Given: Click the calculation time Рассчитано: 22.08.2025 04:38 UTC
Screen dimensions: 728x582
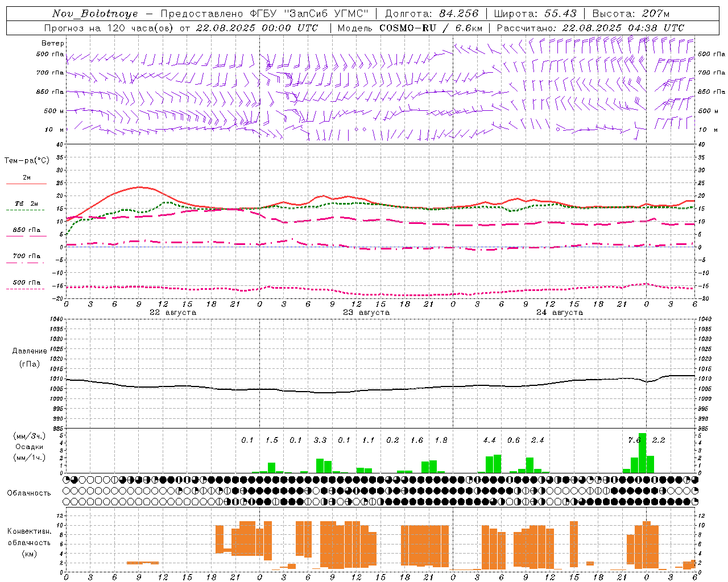Looking at the screenshot, I should point(590,28).
